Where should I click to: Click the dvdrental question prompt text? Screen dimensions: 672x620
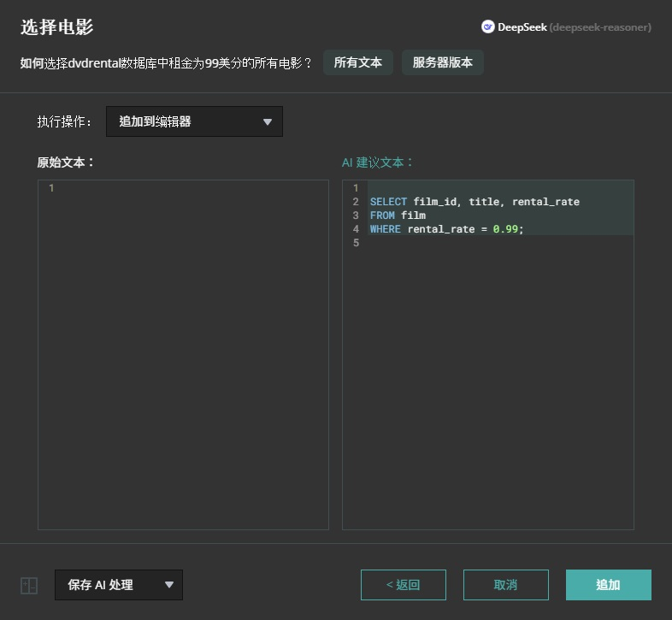[x=166, y=62]
